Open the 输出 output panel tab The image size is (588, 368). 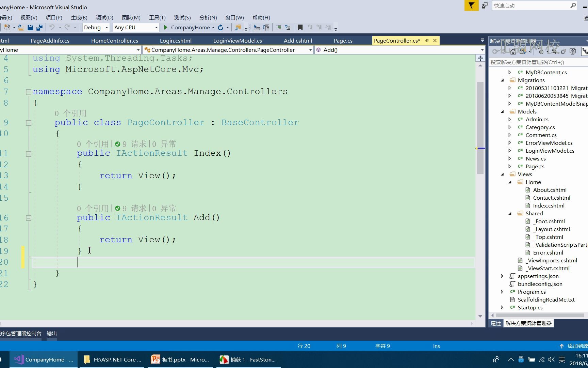point(52,334)
